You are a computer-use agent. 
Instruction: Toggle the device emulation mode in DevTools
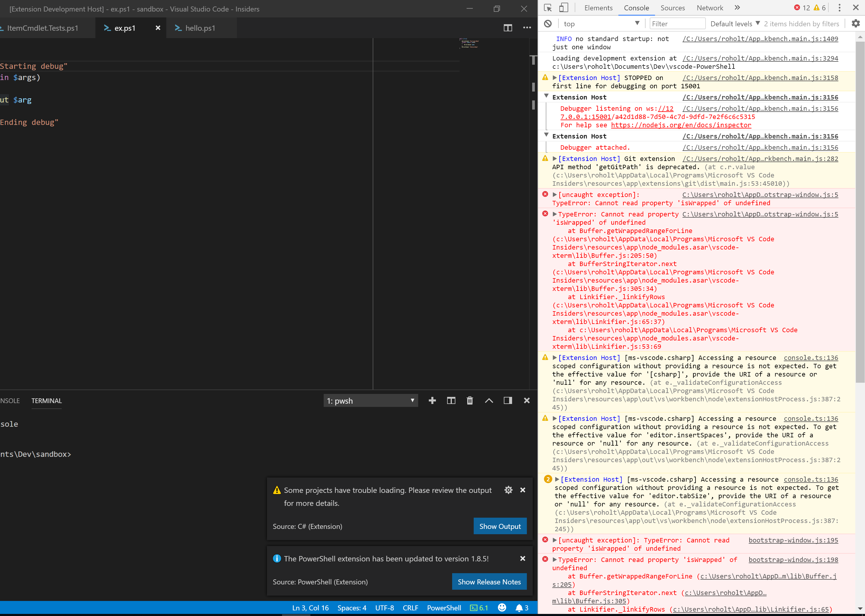564,8
